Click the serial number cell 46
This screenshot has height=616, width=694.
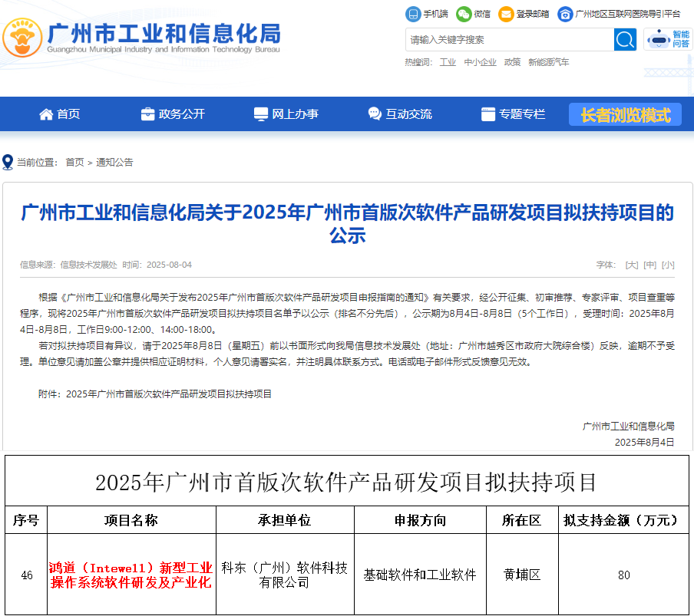click(27, 575)
